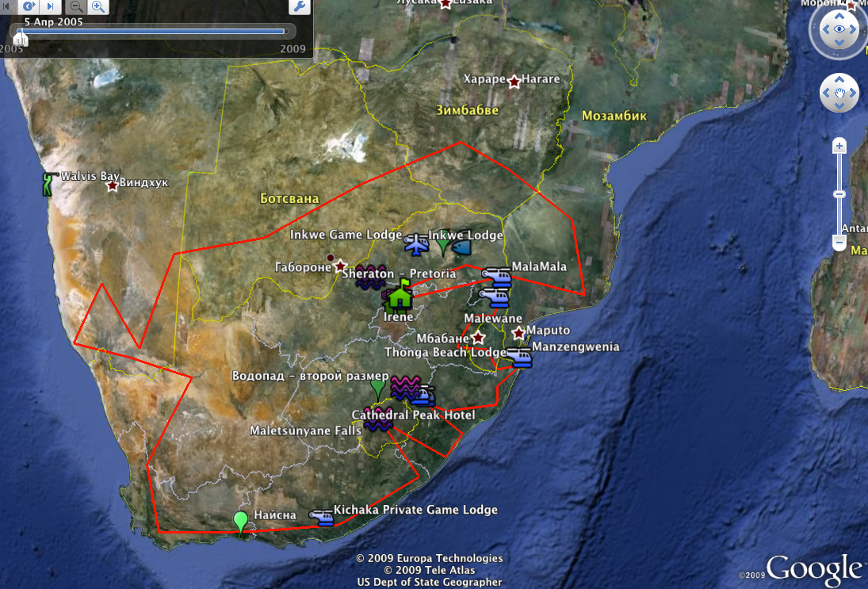Image resolution: width=868 pixels, height=589 pixels.
Task: Open Kichaka Private Game Lodge helicopter placemark
Action: coord(322,517)
